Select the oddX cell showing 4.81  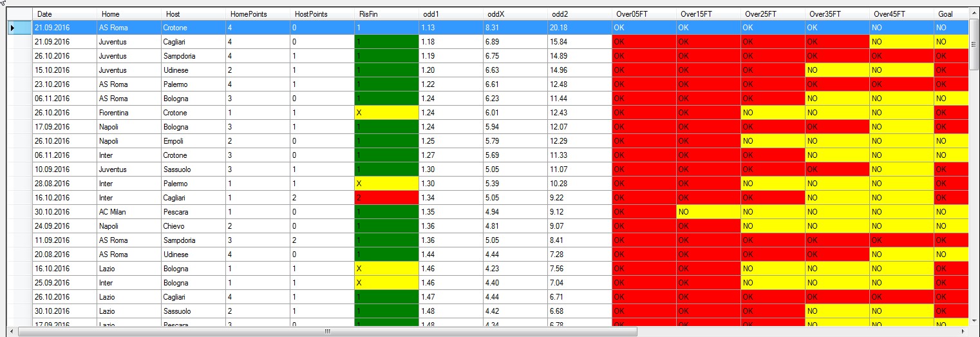[x=515, y=226]
